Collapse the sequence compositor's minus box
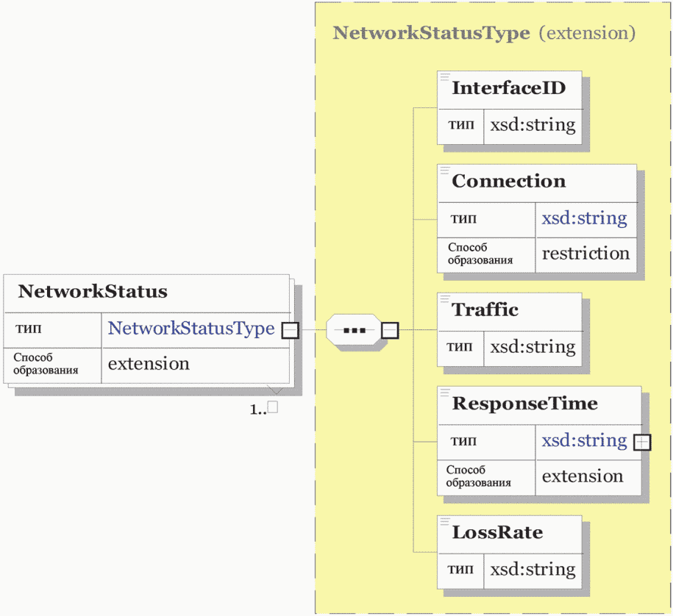 pyautogui.click(x=390, y=330)
